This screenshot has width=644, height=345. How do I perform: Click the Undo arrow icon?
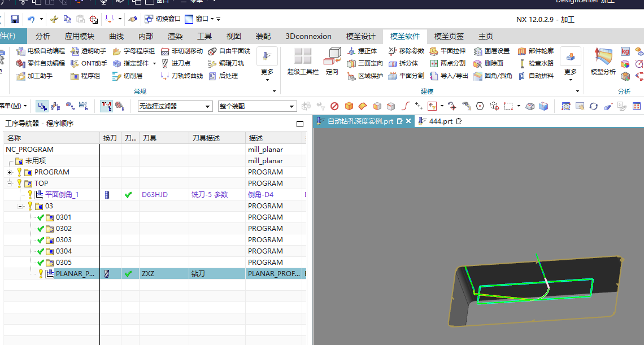(31, 19)
